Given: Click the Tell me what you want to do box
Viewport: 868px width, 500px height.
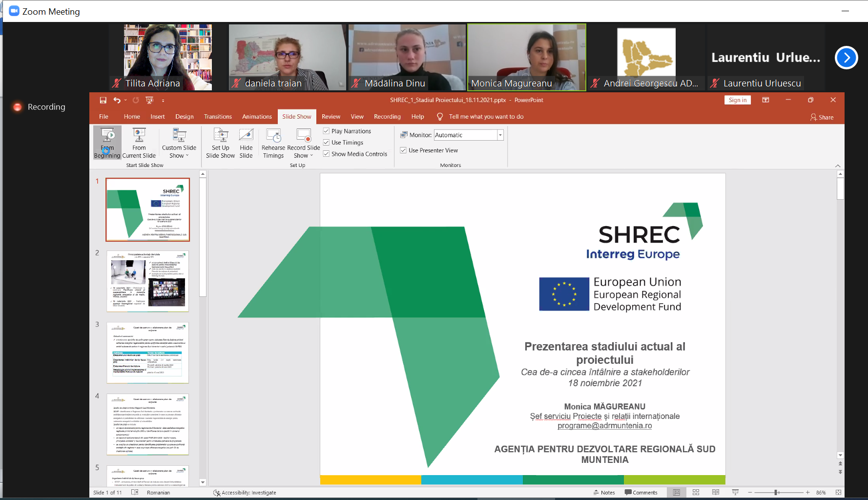Looking at the screenshot, I should [480, 117].
